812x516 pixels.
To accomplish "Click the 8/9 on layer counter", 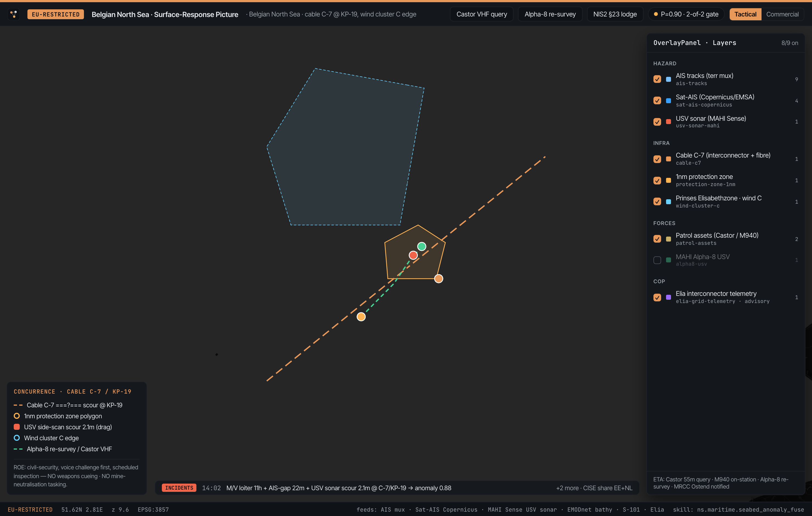I will [x=790, y=43].
